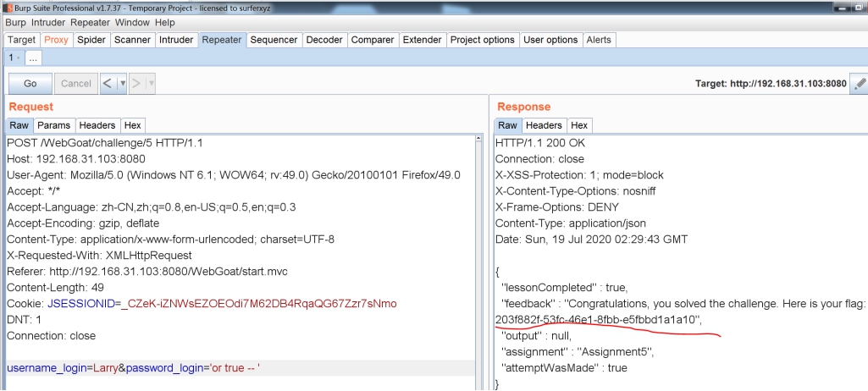Click the pencil edit target icon
Image resolution: width=868 pixels, height=391 pixels.
coord(860,84)
